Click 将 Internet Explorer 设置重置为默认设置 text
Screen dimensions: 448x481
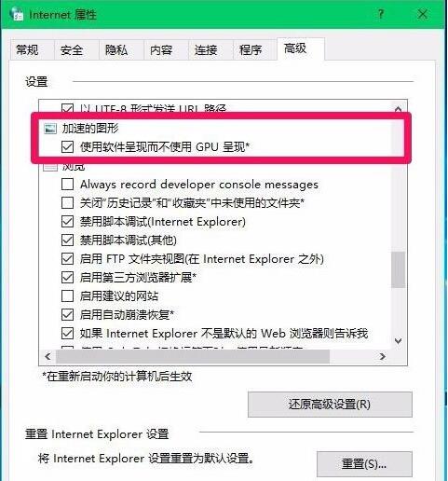coord(146,459)
